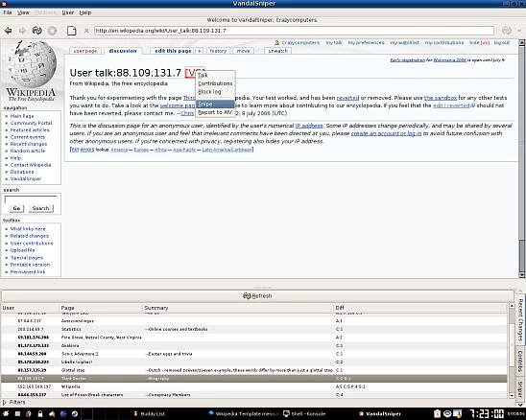
Task: Click the VandalSniper sidebar link
Action: [26, 178]
